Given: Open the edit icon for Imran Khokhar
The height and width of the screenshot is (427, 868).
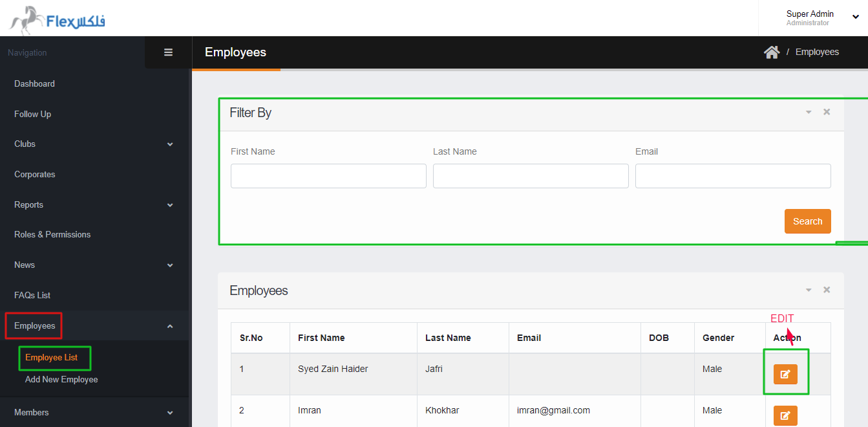Looking at the screenshot, I should [785, 415].
